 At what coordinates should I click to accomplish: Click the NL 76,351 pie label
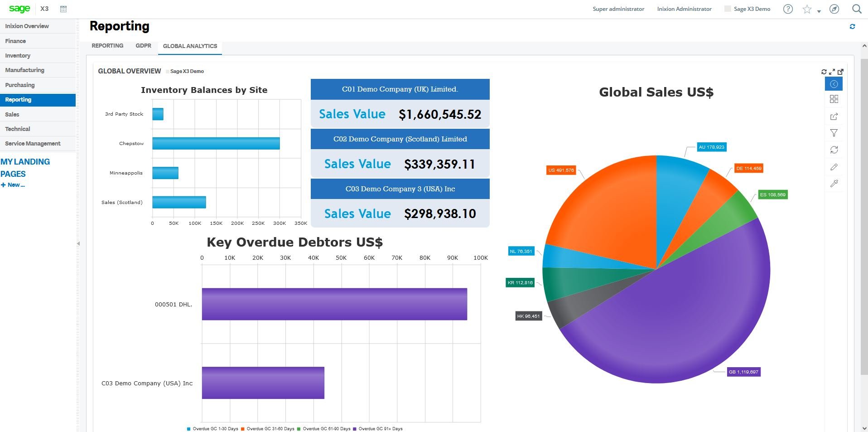point(521,251)
